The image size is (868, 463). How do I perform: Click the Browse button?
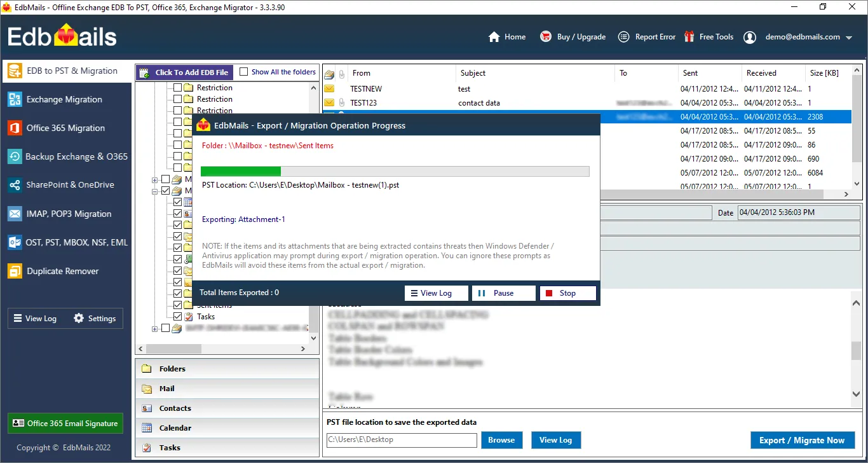coord(501,440)
